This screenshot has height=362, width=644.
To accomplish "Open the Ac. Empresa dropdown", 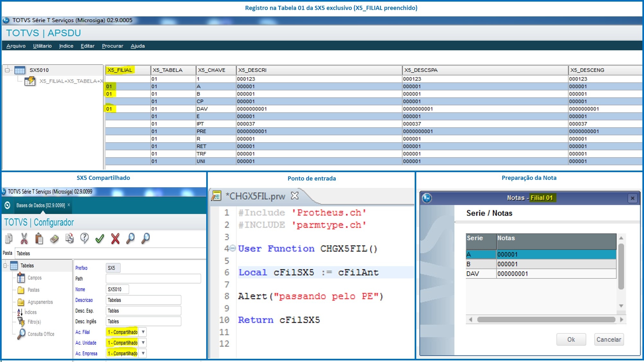I will coord(143,353).
